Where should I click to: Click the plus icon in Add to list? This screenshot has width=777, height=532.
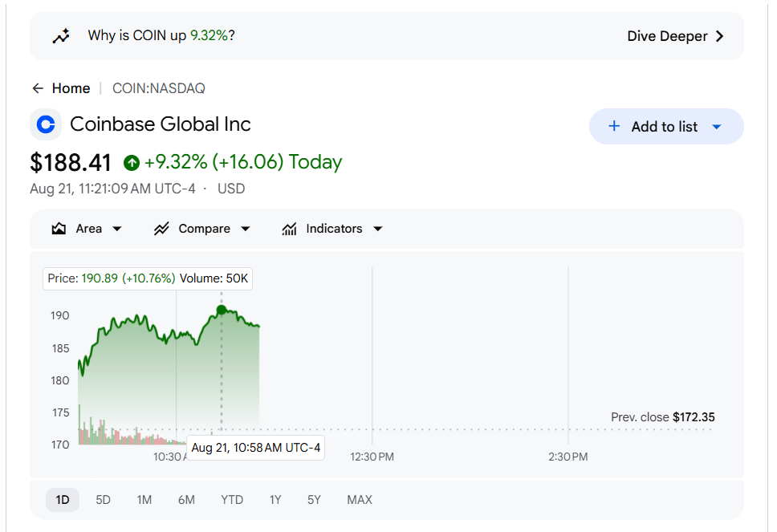[614, 126]
